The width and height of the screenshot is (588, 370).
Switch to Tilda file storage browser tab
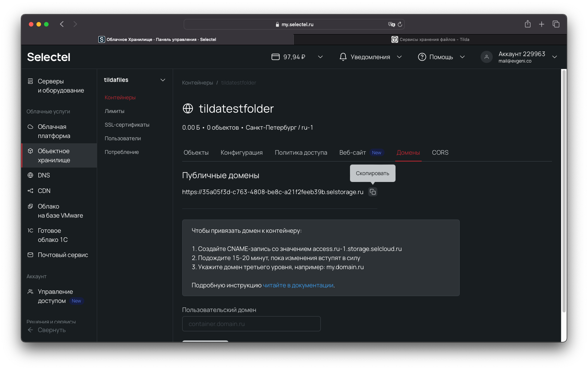coord(430,39)
